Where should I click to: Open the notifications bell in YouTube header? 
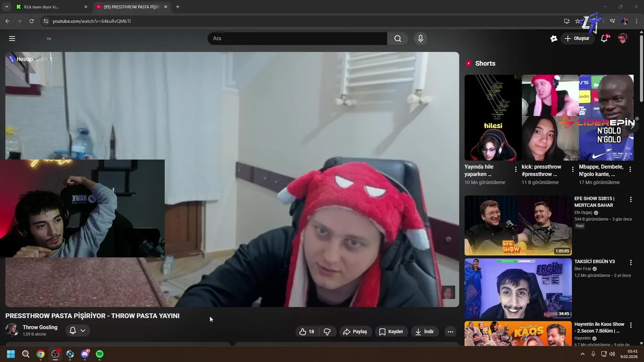click(x=604, y=39)
